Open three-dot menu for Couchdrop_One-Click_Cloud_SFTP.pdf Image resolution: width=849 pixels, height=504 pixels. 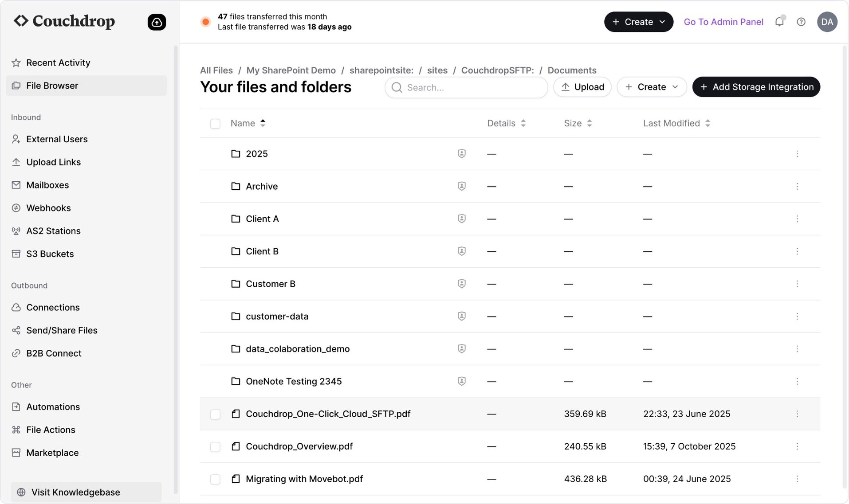click(797, 414)
